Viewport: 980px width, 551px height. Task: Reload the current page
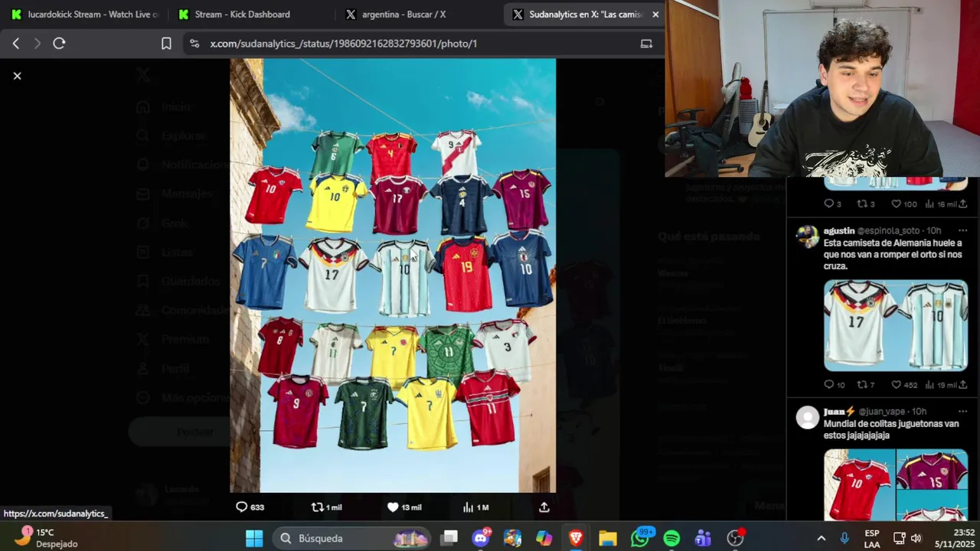(59, 44)
